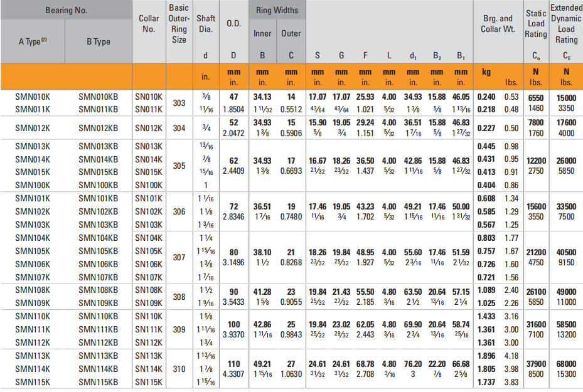This screenshot has width=583, height=392.
Task: Click collar SN014K
Action: pos(149,159)
